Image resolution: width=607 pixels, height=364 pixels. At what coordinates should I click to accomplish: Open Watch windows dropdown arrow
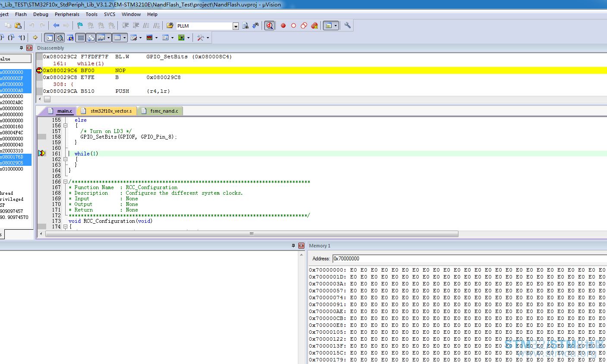point(108,38)
